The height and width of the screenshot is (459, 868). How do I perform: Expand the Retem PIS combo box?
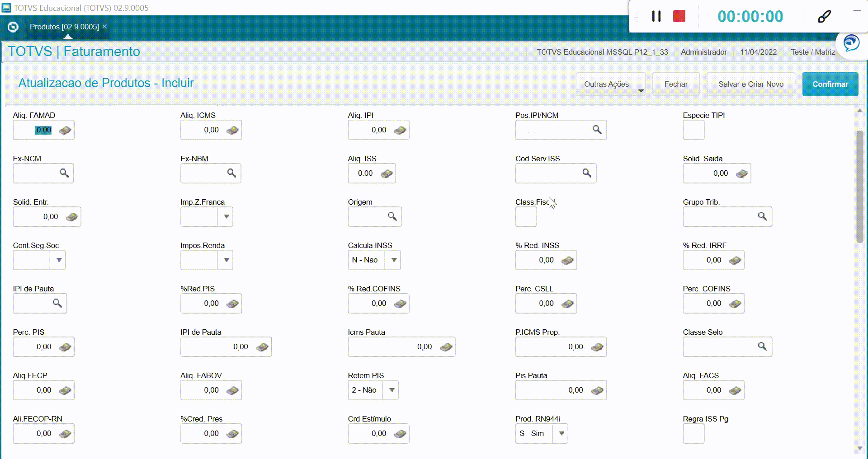click(x=392, y=390)
